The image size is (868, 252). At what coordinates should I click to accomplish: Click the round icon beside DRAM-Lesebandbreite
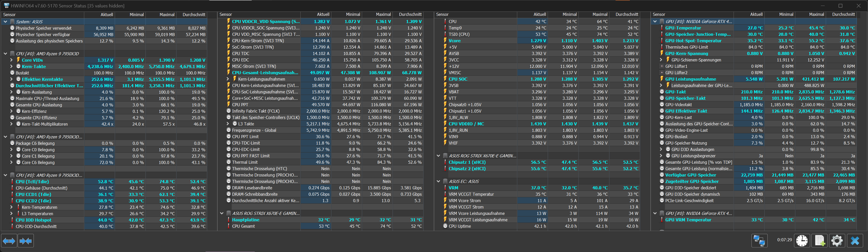click(228, 188)
